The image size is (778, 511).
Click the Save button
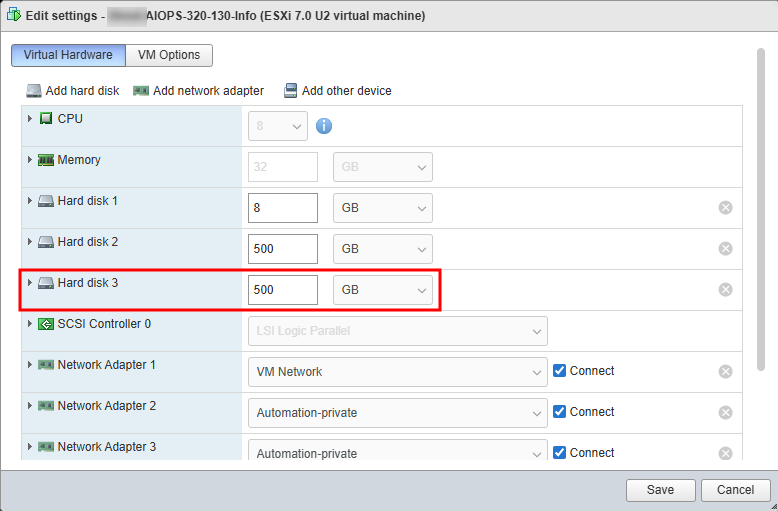660,490
